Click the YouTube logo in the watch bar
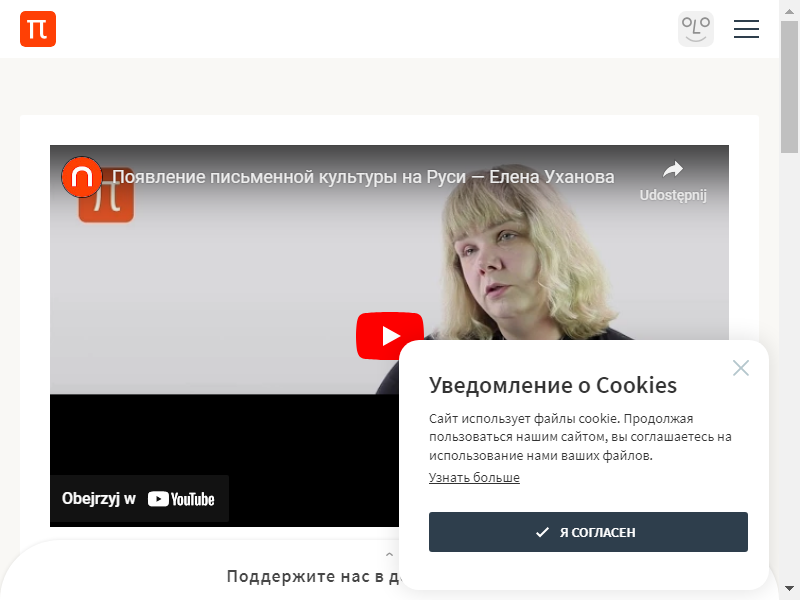Image resolution: width=800 pixels, height=600 pixels. click(181, 499)
